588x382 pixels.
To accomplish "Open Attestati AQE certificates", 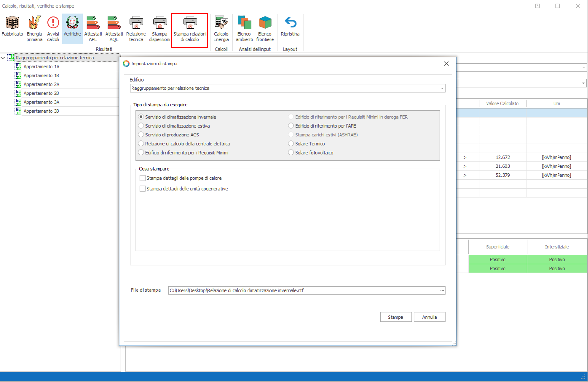I will pyautogui.click(x=114, y=29).
